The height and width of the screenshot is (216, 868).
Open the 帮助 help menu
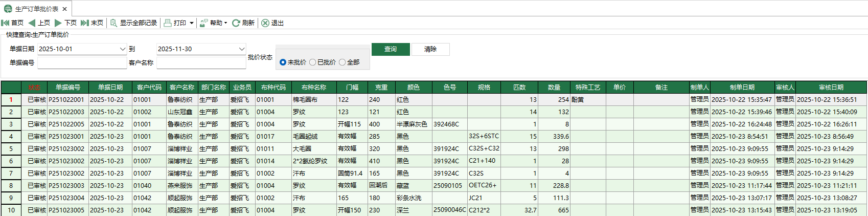point(213,23)
